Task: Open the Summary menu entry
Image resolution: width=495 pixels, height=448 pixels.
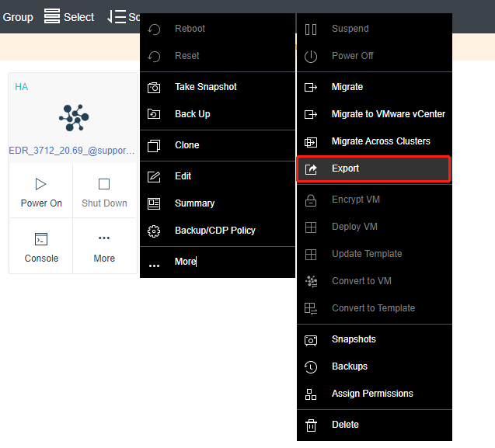Action: (x=194, y=203)
